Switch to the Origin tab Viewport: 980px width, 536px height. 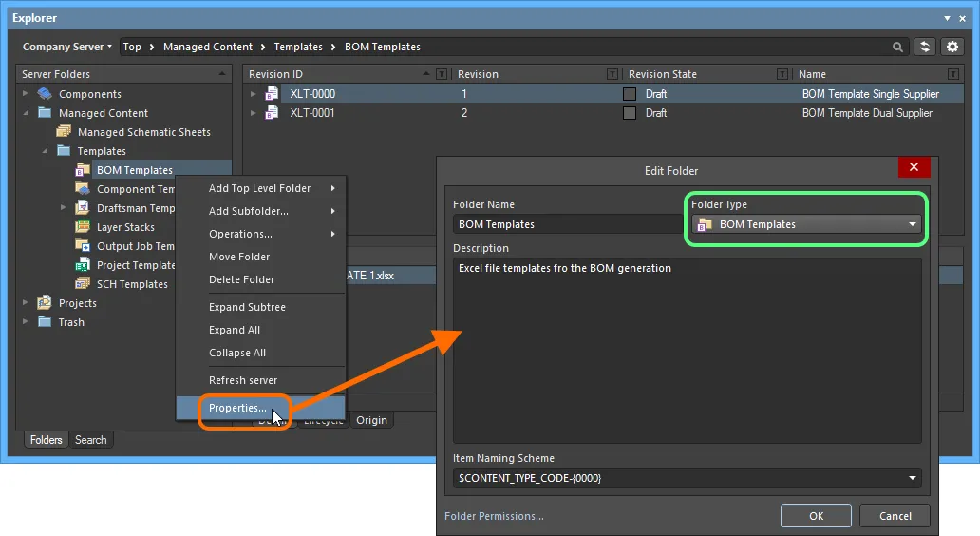[372, 420]
